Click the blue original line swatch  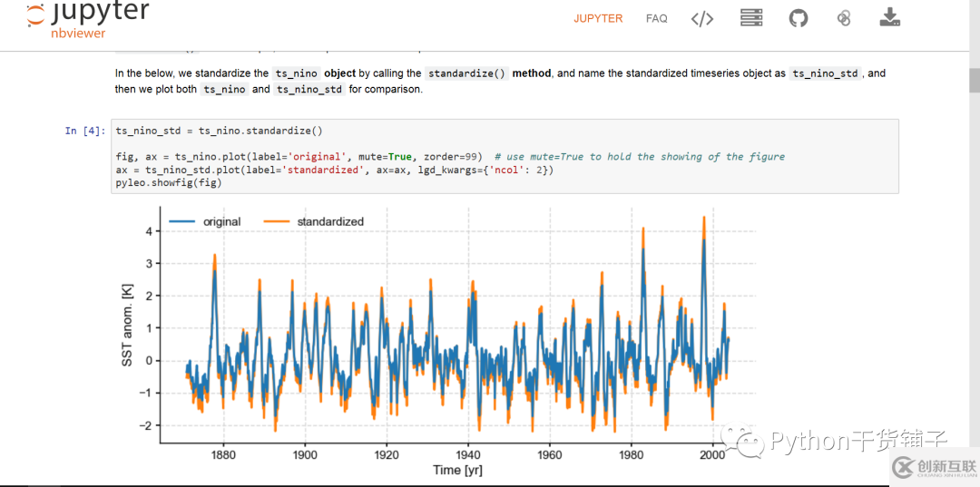pyautogui.click(x=181, y=221)
